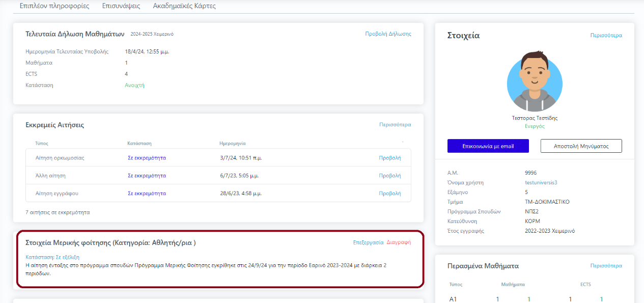Click the Τύπος column header in requests table
This screenshot has width=644, height=303.
coord(42,144)
